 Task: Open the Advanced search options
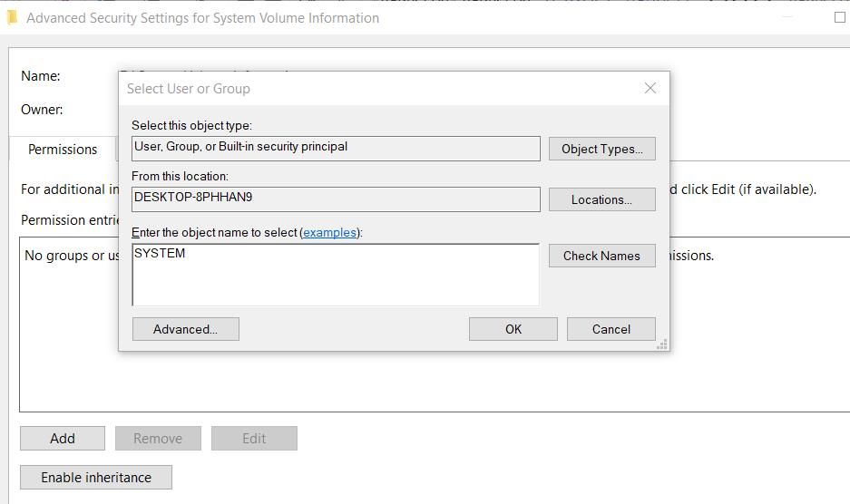point(185,329)
